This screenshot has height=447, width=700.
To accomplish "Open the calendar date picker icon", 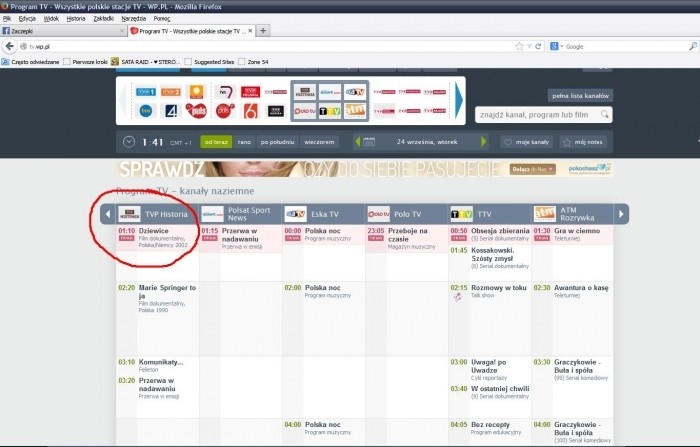I will coord(368,142).
